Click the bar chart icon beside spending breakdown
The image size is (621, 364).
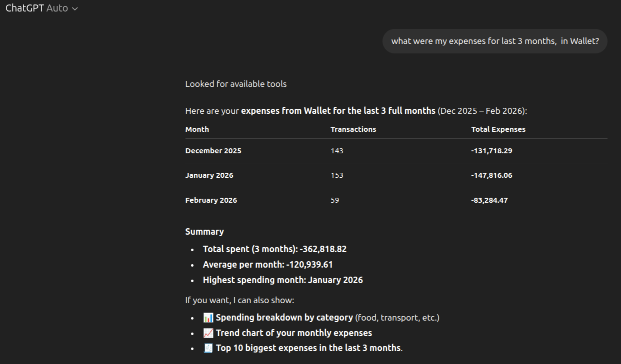[x=208, y=317]
